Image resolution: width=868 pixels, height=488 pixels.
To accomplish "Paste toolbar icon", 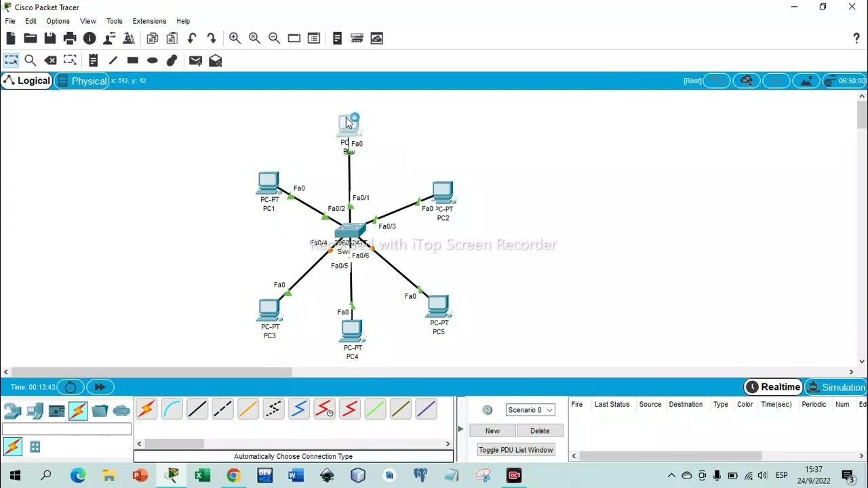I will click(172, 39).
